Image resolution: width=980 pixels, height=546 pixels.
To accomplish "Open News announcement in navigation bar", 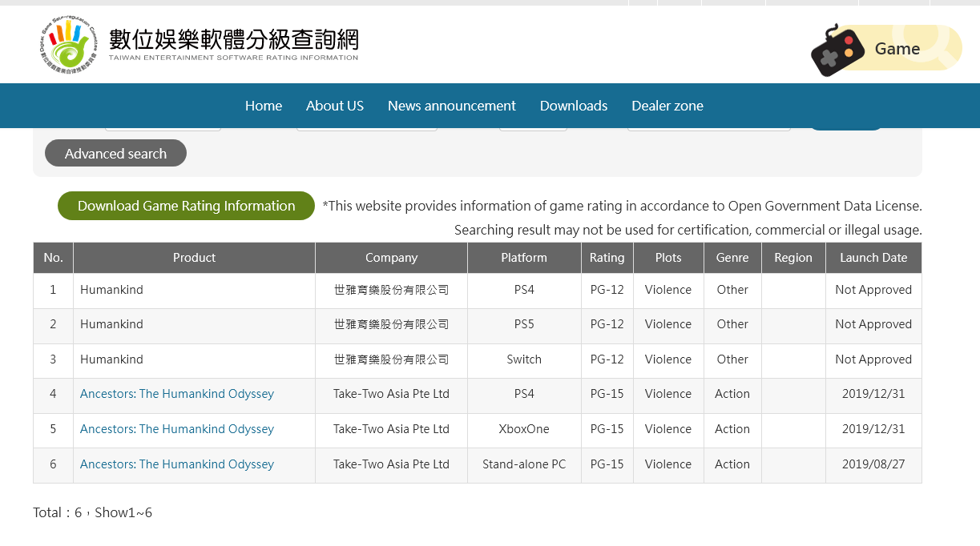I will 451,106.
